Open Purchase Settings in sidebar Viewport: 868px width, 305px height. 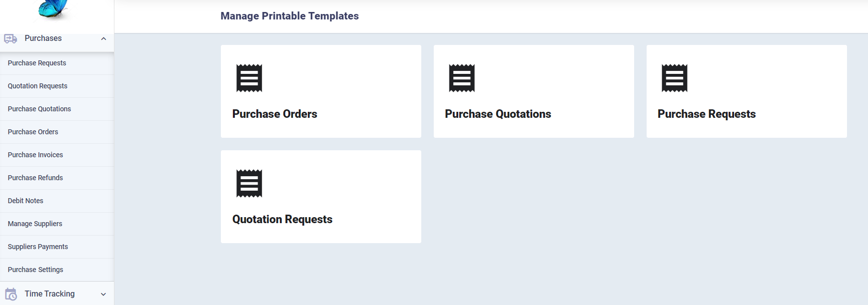35,270
